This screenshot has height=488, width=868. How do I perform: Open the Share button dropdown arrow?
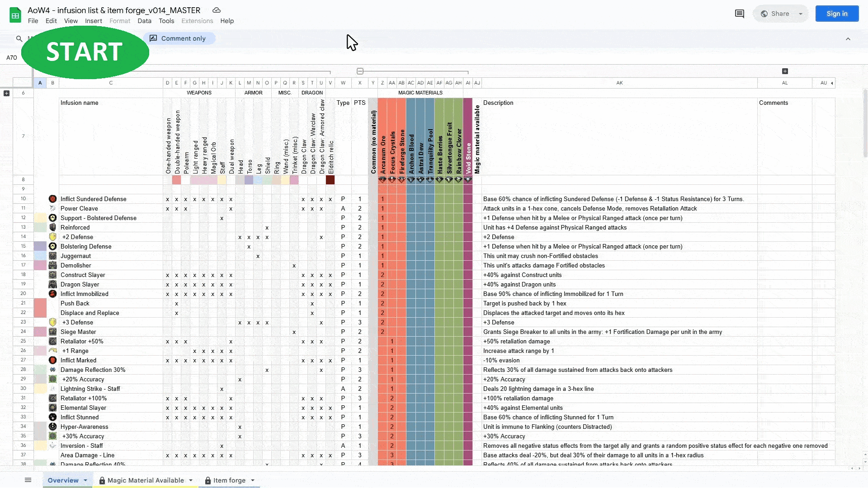(801, 14)
